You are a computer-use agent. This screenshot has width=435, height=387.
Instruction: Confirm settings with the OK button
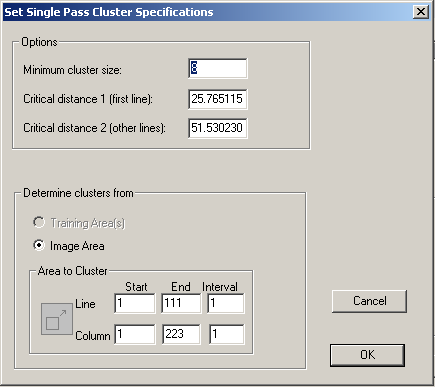point(367,355)
